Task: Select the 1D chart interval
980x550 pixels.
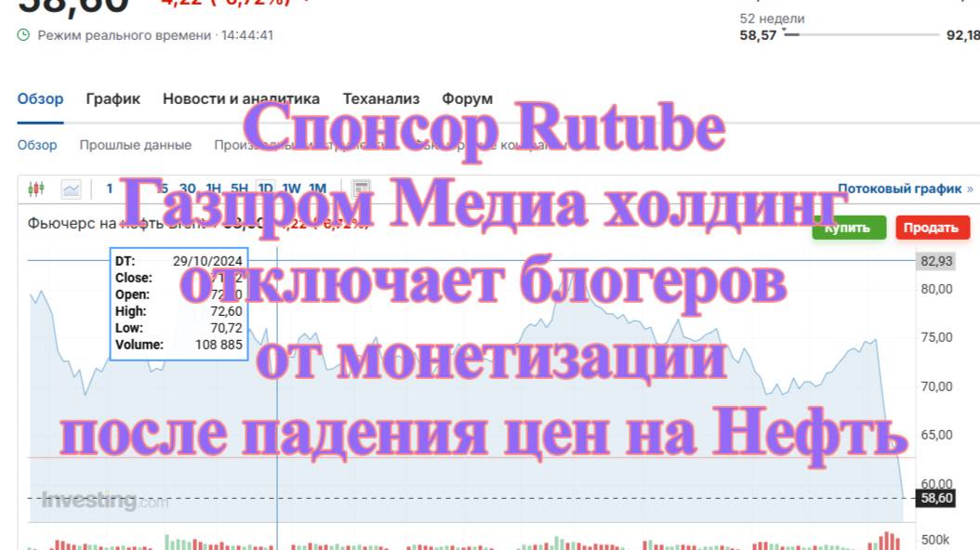Action: coord(266,189)
